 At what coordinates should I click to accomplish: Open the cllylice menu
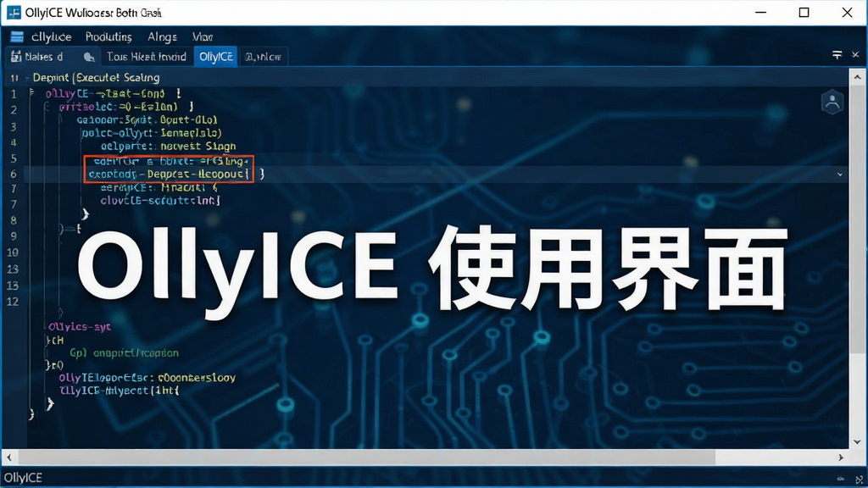pyautogui.click(x=52, y=37)
